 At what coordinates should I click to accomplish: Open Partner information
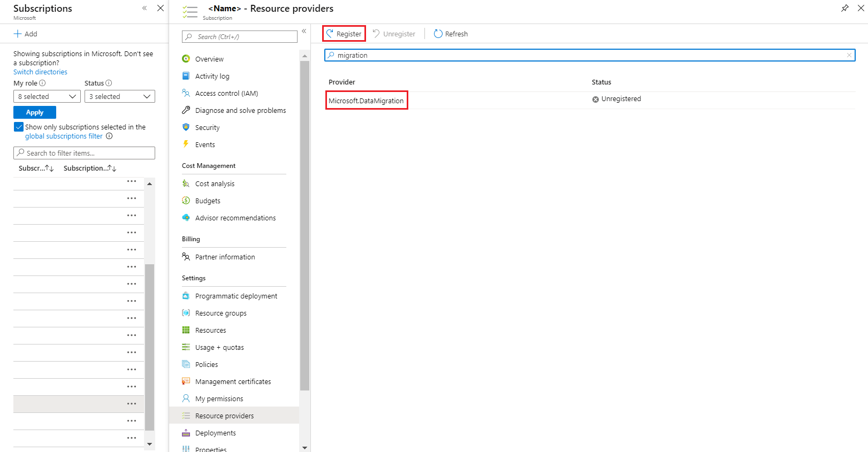point(225,257)
